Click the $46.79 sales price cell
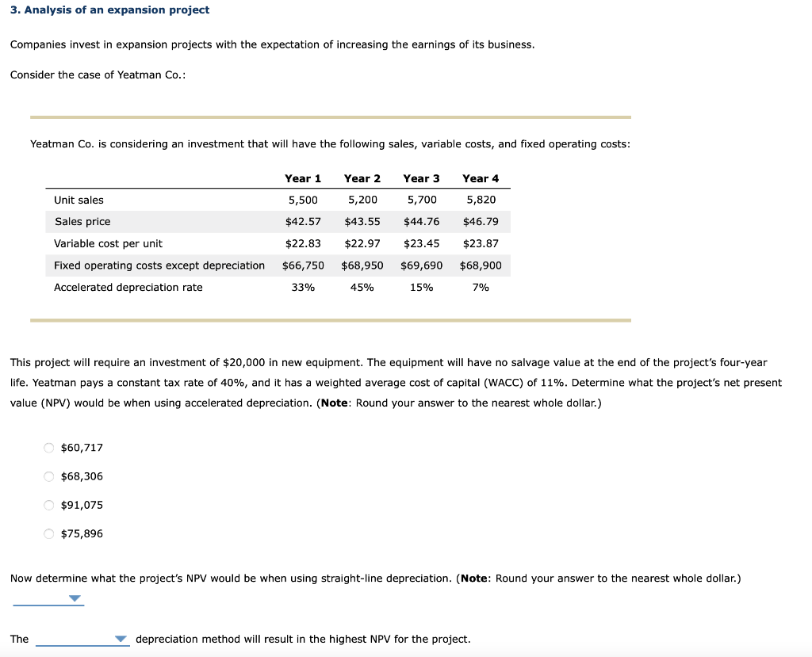Screen dimensions: 812x657 click(x=481, y=222)
